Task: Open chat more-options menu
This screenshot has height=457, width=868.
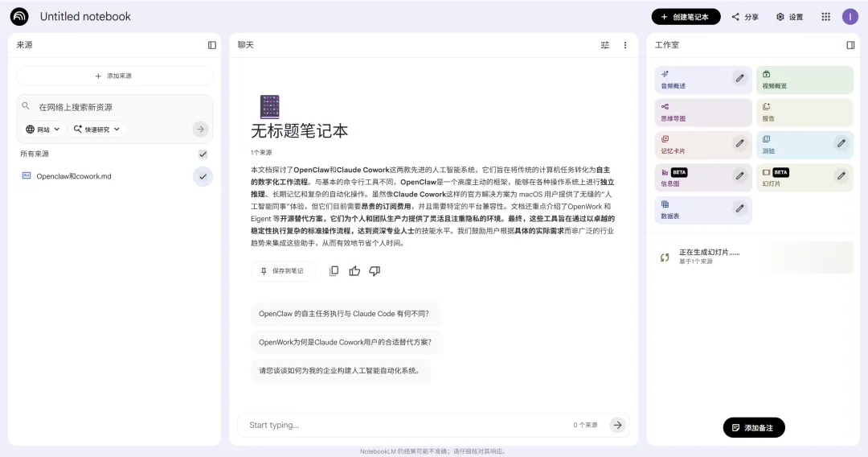Action: pos(625,45)
